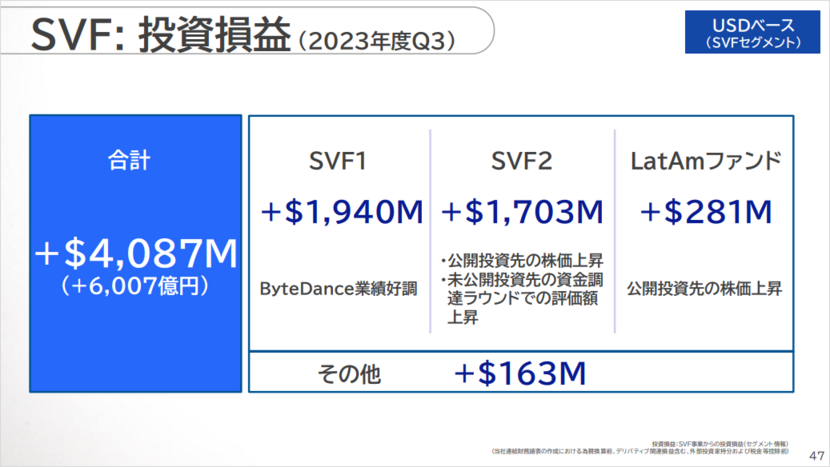This screenshot has width=830, height=467.
Task: Select the 'SVF1' column heading
Action: [338, 161]
